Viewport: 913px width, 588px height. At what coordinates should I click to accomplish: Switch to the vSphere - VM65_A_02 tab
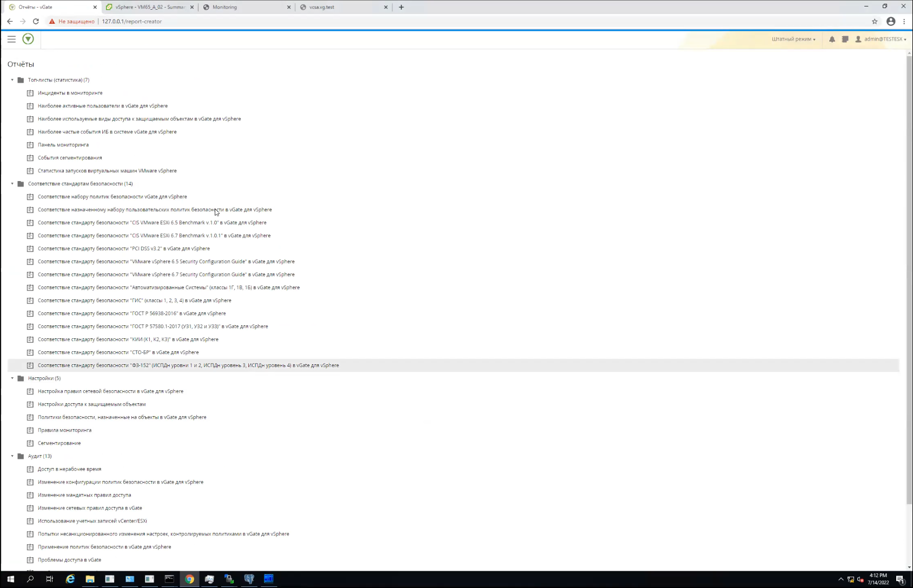tap(150, 7)
